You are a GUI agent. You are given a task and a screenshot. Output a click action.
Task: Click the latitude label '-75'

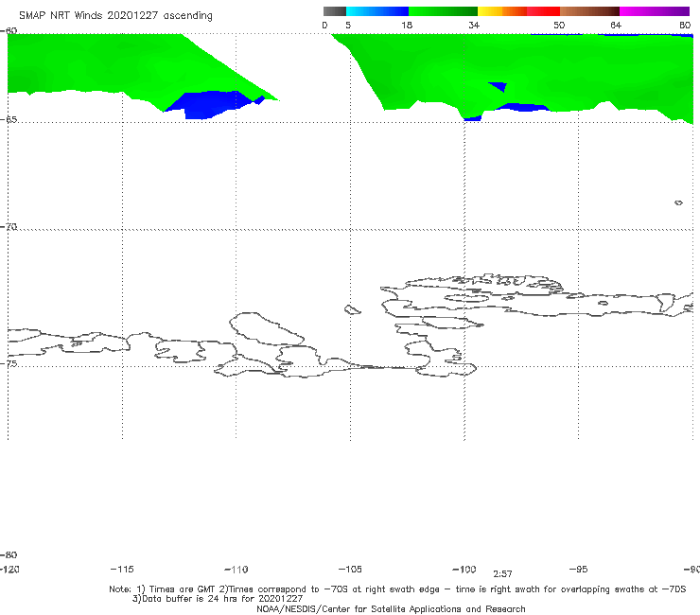[x=9, y=363]
